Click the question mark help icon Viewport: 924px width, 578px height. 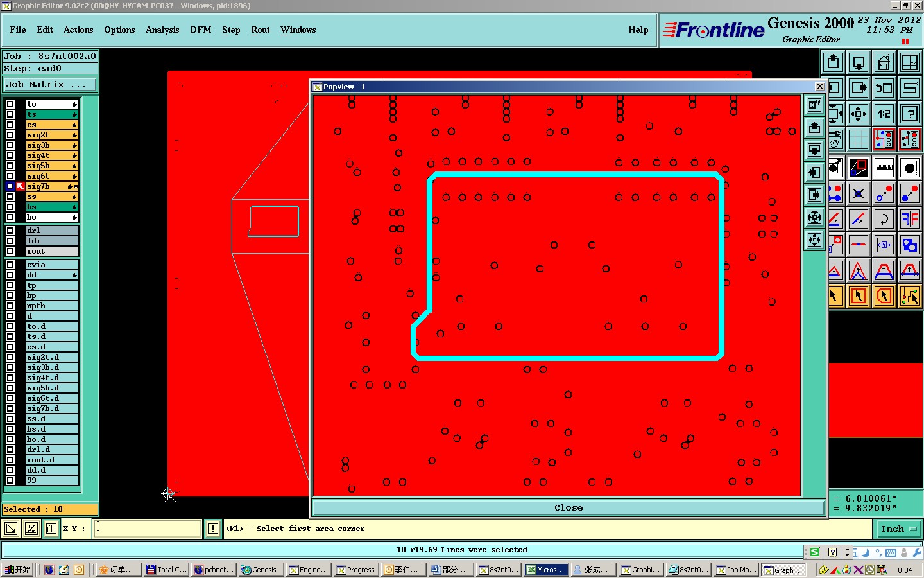910,114
